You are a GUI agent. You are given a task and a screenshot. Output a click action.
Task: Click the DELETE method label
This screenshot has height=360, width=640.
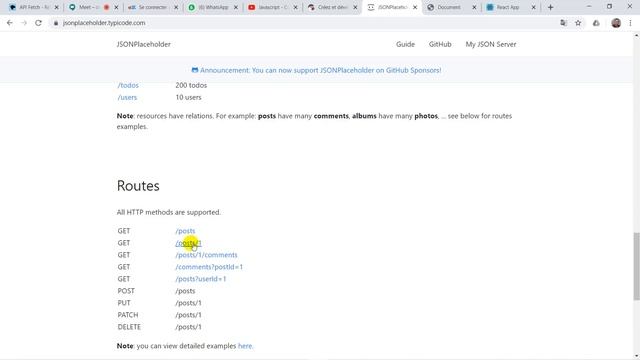[x=129, y=327]
